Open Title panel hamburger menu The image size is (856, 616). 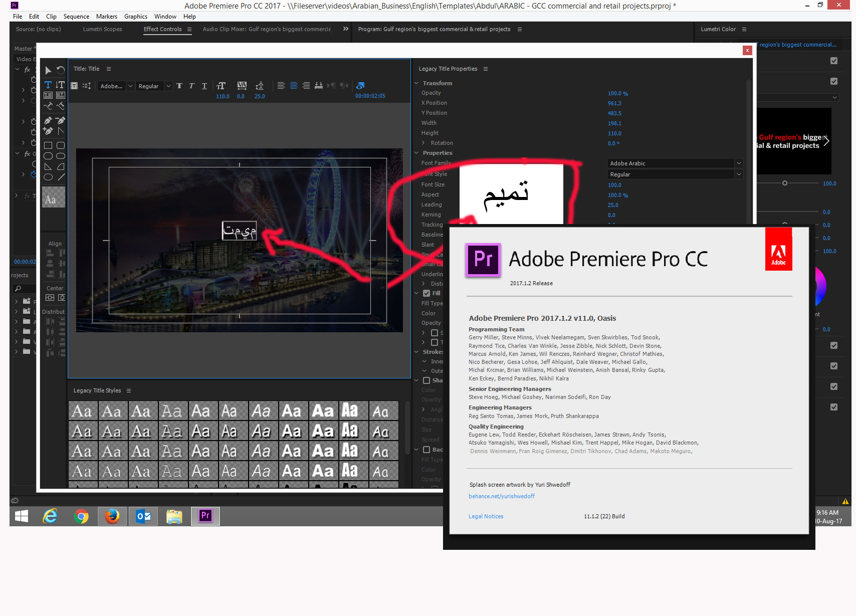[x=109, y=69]
